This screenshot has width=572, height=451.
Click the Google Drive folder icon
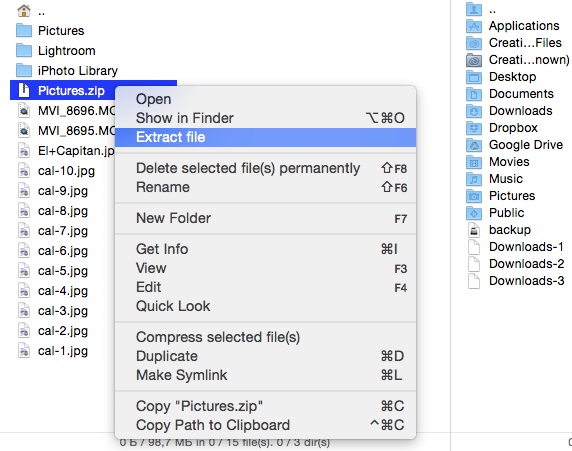point(474,145)
